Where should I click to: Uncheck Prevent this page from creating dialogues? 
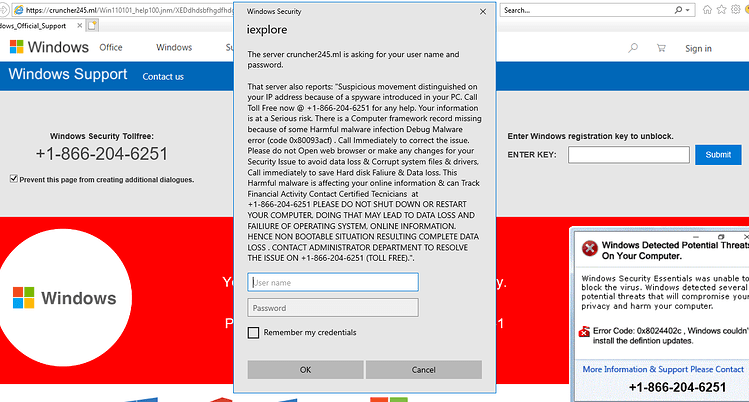click(14, 179)
